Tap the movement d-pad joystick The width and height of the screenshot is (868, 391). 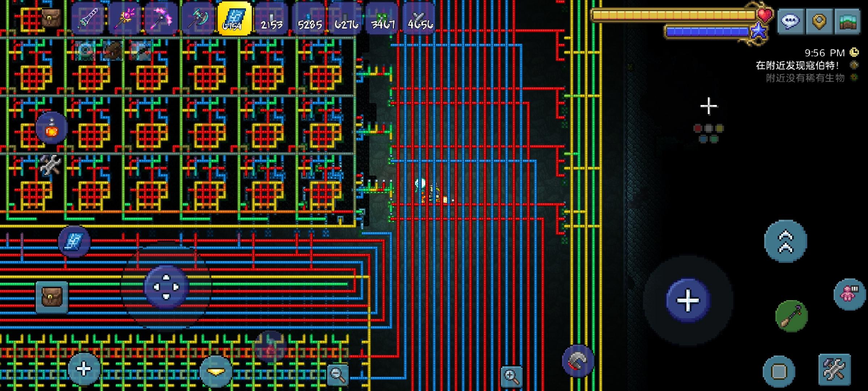pos(166,287)
